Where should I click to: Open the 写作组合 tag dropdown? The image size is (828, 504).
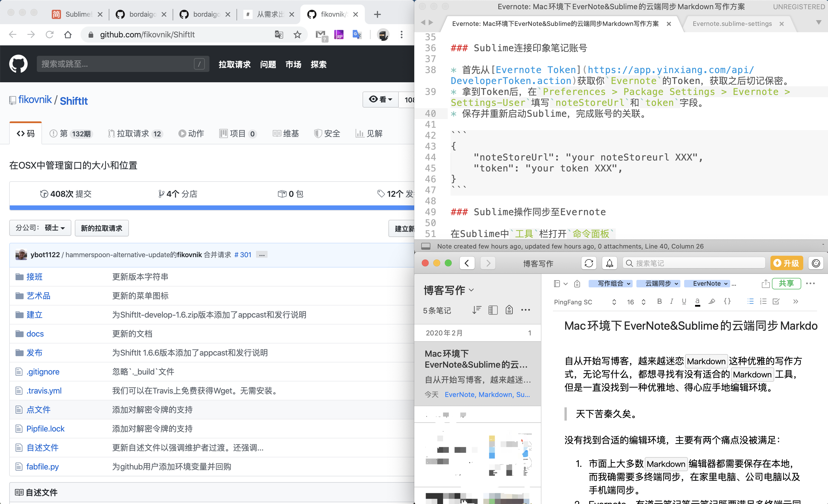[610, 284]
